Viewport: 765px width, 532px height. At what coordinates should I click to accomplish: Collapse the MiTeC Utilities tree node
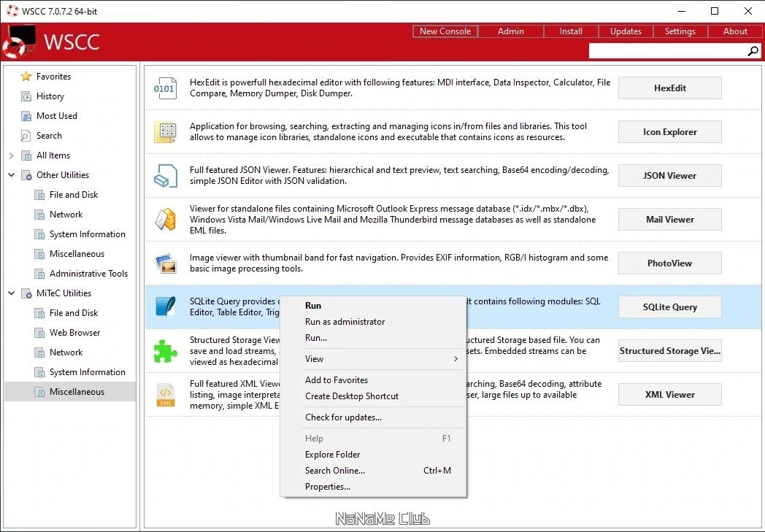point(11,293)
